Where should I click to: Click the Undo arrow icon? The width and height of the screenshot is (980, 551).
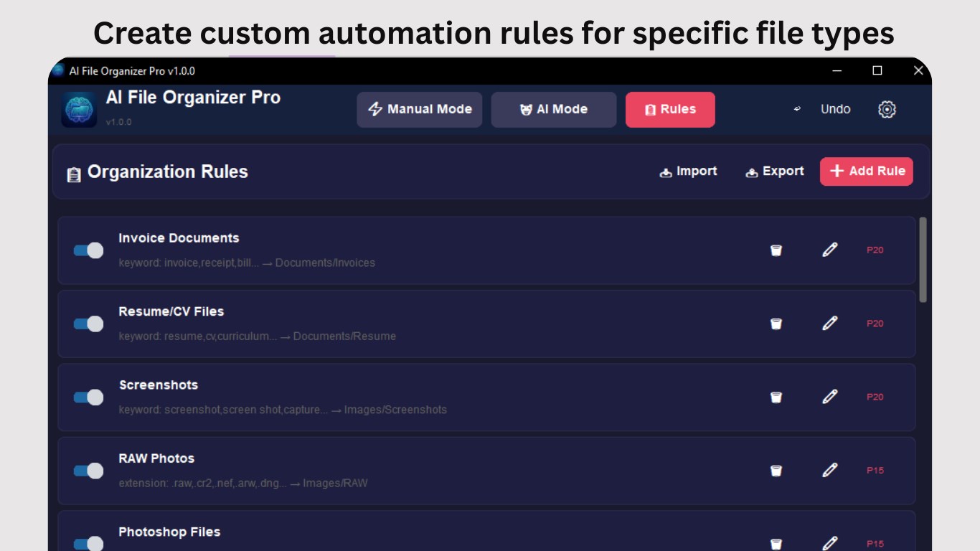point(797,109)
